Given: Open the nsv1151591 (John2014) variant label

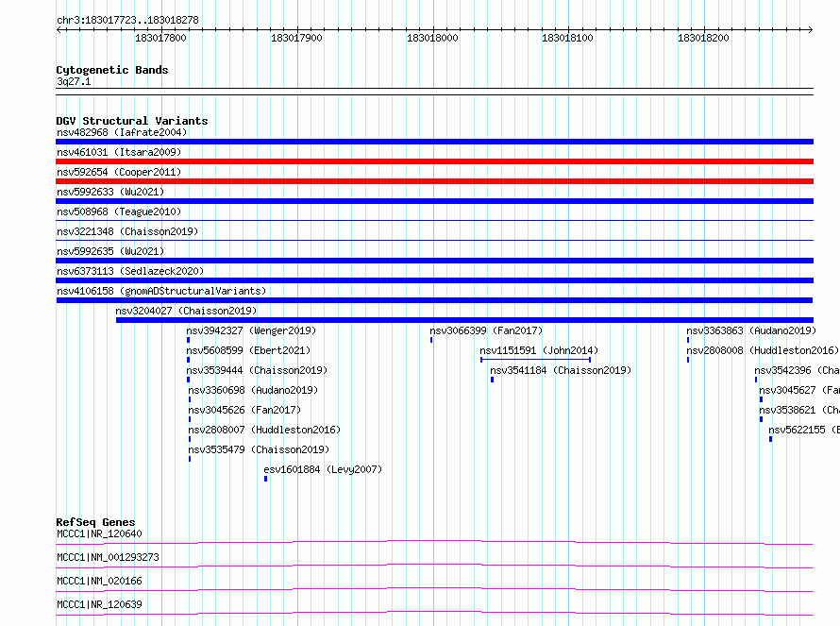Looking at the screenshot, I should pos(539,350).
